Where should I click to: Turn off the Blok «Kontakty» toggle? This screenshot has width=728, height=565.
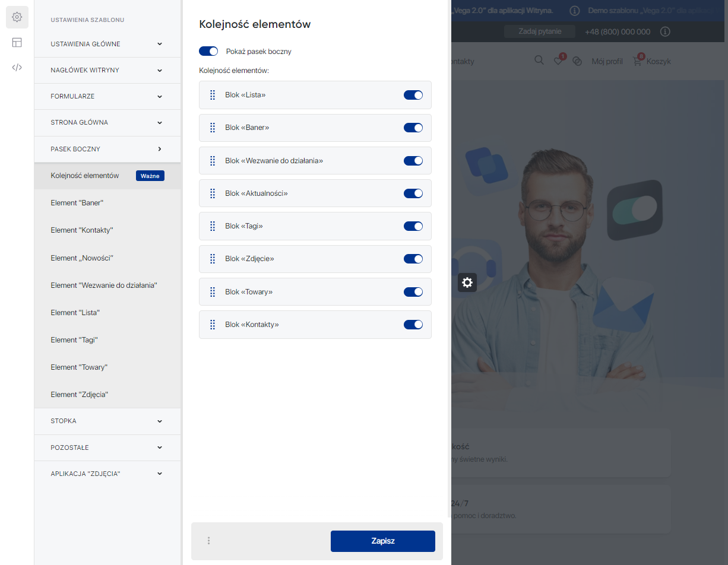[413, 325]
